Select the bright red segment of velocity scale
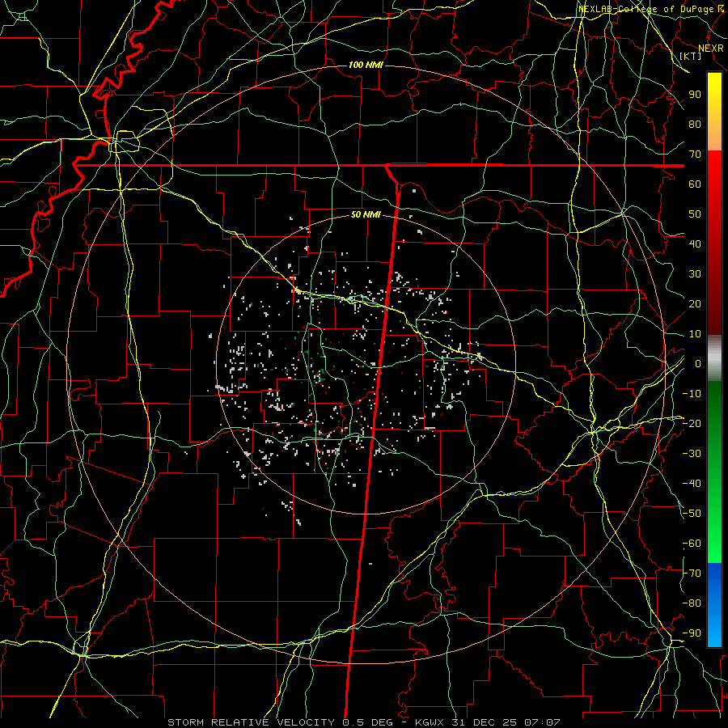Image resolution: width=728 pixels, height=728 pixels. click(x=714, y=170)
